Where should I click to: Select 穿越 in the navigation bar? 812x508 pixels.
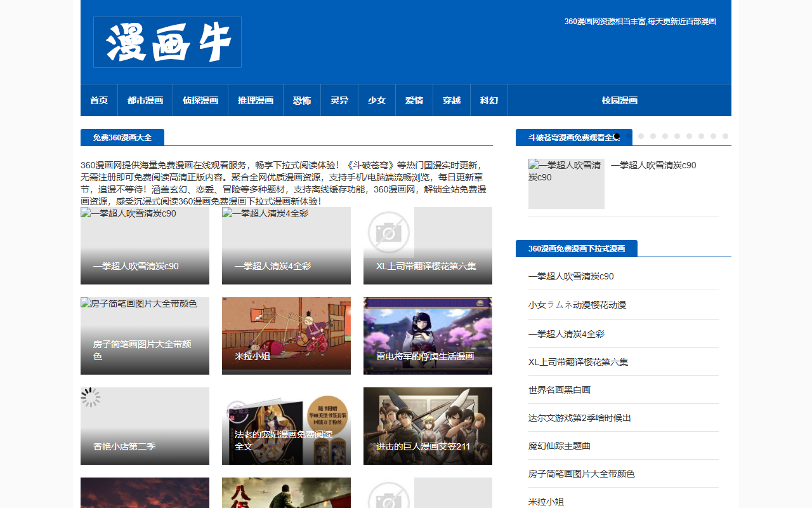[452, 100]
